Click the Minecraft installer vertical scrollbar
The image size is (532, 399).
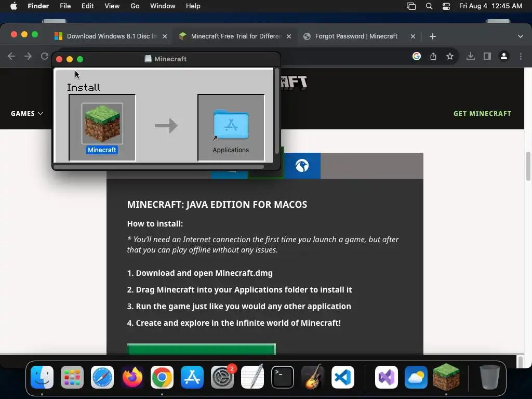tap(277, 111)
